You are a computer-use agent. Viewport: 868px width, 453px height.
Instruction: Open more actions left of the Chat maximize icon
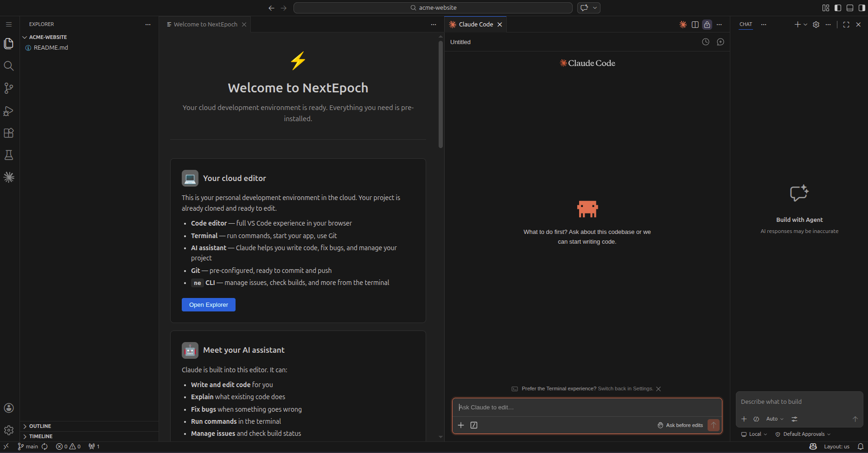click(828, 25)
